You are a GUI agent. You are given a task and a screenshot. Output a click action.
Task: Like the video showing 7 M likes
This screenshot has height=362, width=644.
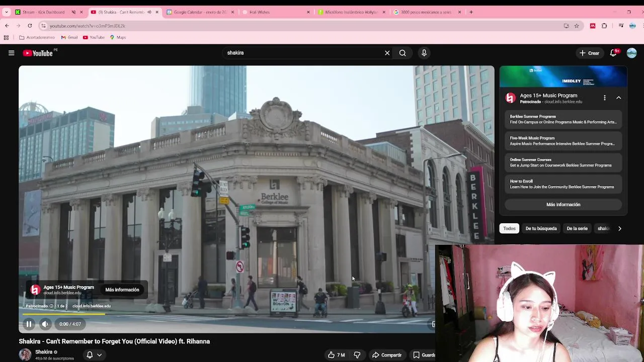click(337, 355)
